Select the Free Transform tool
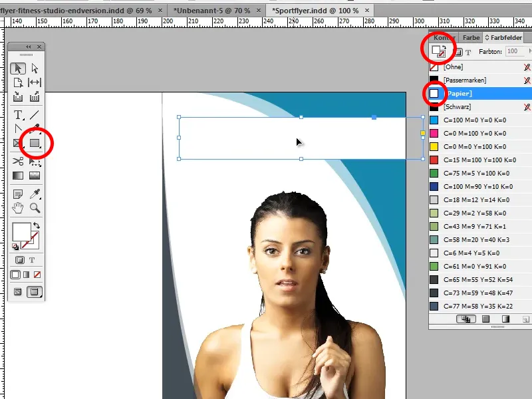Screen dimensions: 532x399 click(x=35, y=162)
